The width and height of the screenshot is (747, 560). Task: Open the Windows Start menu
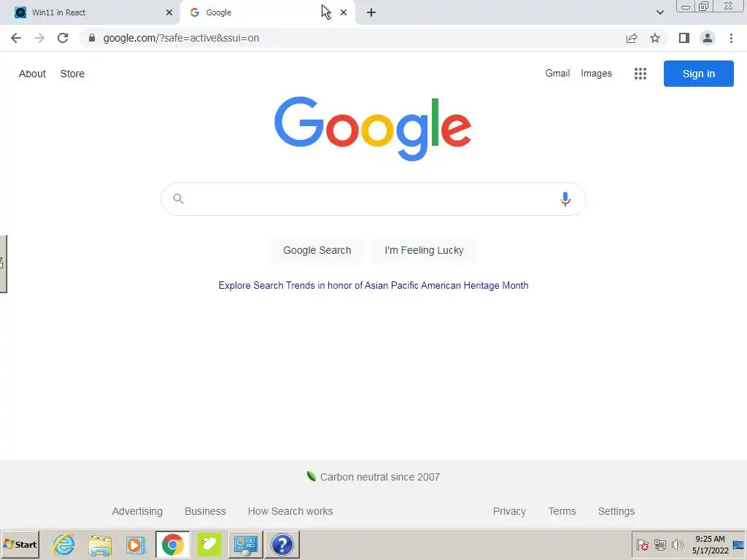point(20,544)
